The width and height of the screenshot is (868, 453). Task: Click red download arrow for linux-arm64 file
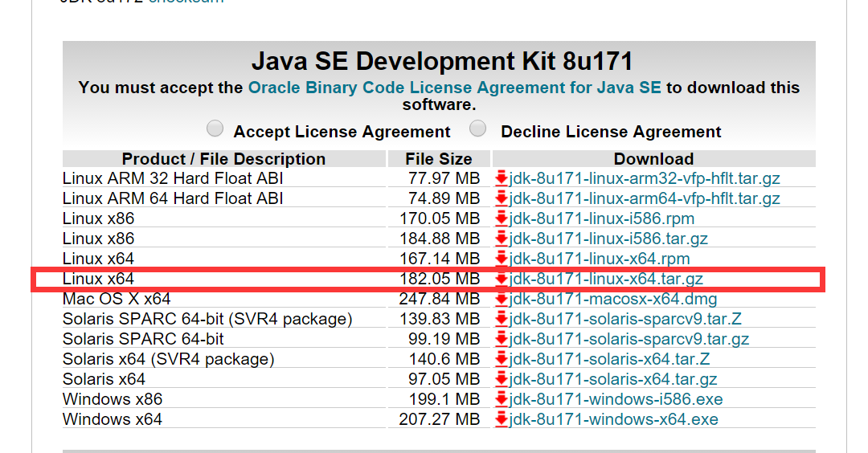pyautogui.click(x=502, y=198)
